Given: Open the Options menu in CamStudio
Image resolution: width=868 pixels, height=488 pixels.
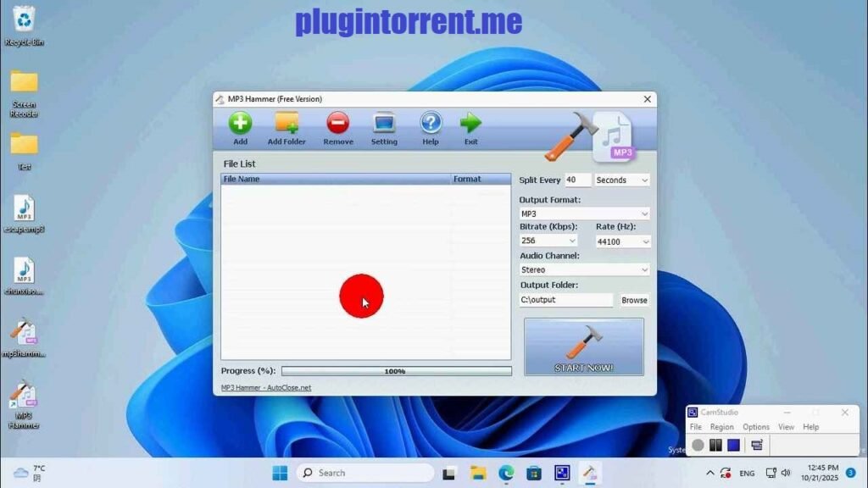Looking at the screenshot, I should click(755, 427).
